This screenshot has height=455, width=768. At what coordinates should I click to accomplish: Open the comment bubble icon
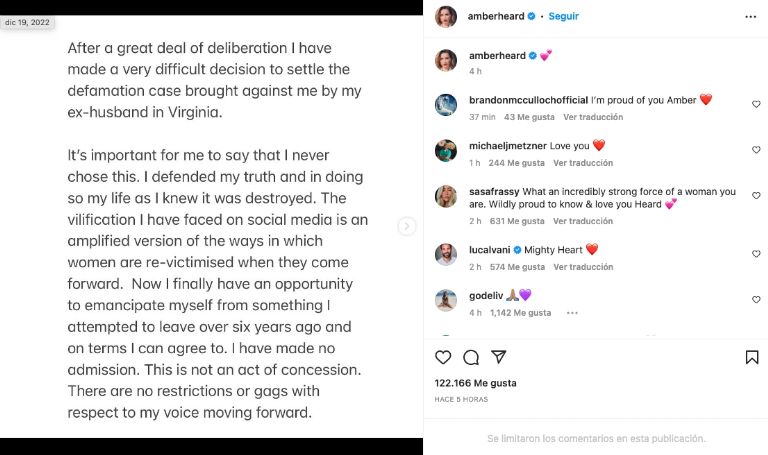(471, 357)
